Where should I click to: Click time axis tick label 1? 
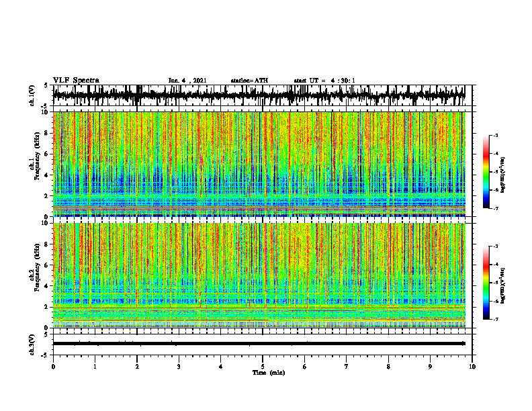(95, 367)
